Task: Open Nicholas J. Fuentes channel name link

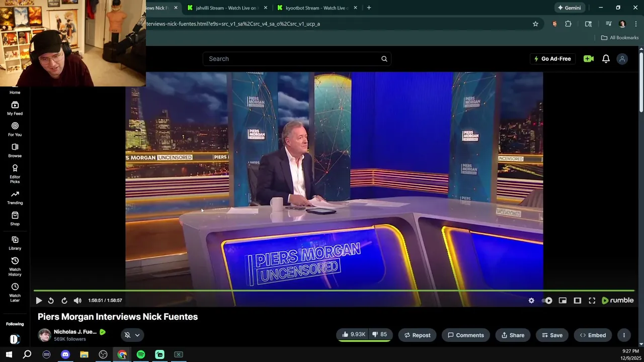Action: 75,332
